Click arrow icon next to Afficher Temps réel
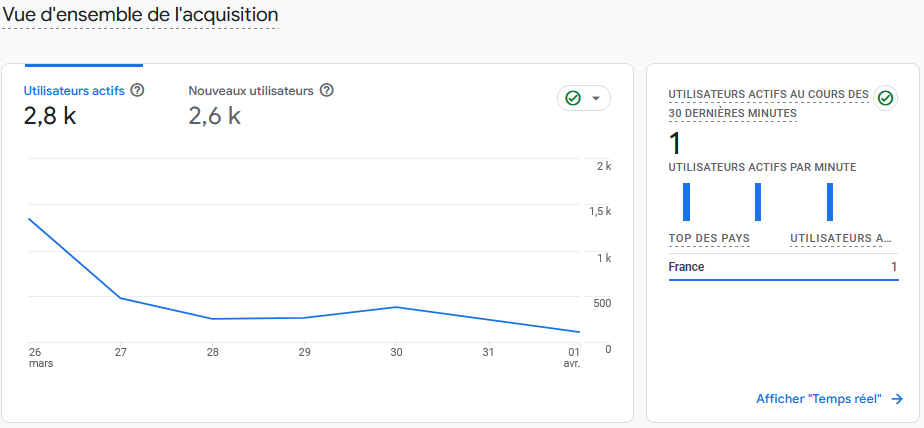 click(897, 399)
